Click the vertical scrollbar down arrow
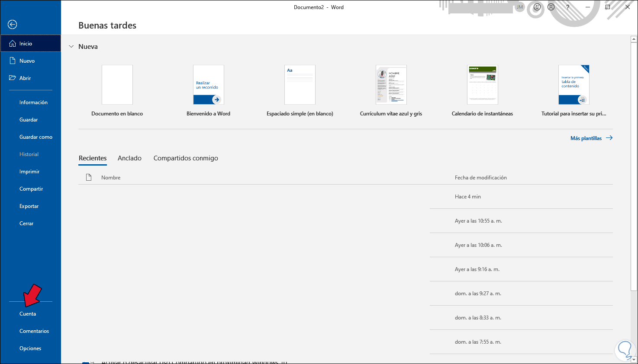638x364 pixels. tap(634, 360)
